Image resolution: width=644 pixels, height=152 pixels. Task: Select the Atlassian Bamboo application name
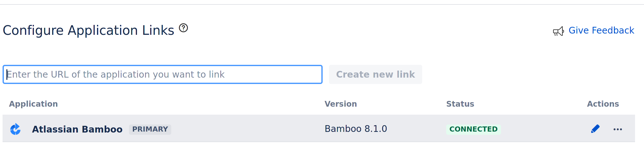pyautogui.click(x=77, y=129)
